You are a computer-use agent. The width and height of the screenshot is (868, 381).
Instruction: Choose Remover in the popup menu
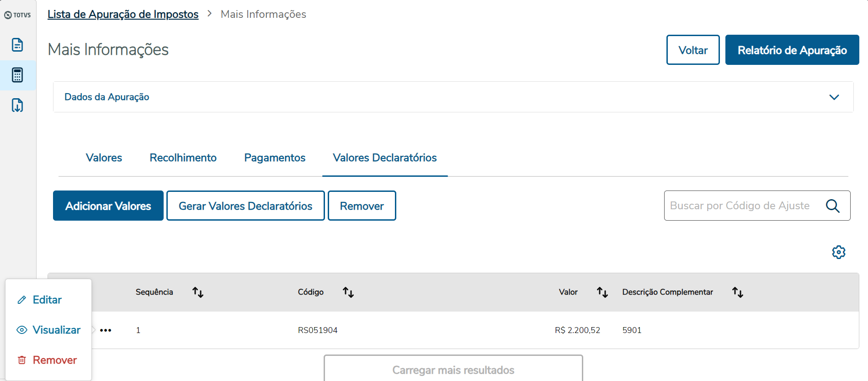pyautogui.click(x=54, y=360)
